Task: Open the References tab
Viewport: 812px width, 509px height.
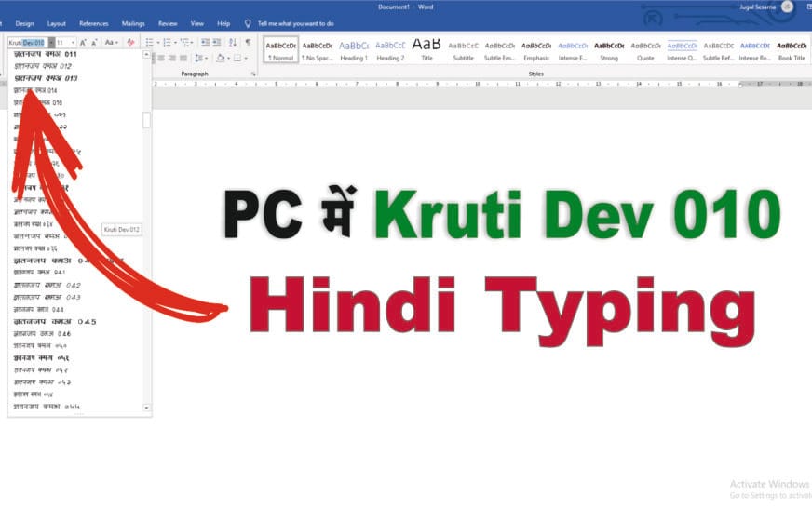Action: coord(94,24)
